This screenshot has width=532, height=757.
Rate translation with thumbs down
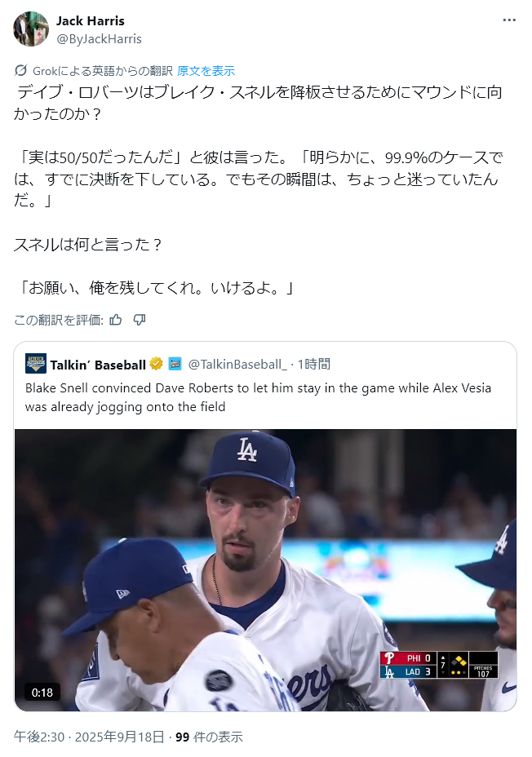click(x=140, y=320)
